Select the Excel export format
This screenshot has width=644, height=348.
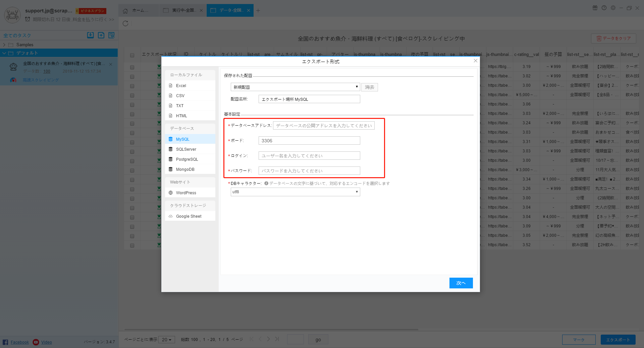pos(190,85)
